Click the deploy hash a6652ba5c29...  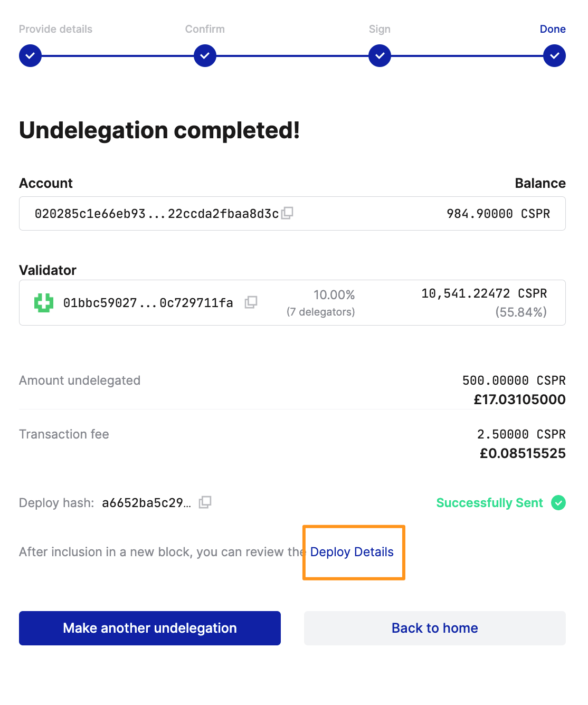coord(146,503)
